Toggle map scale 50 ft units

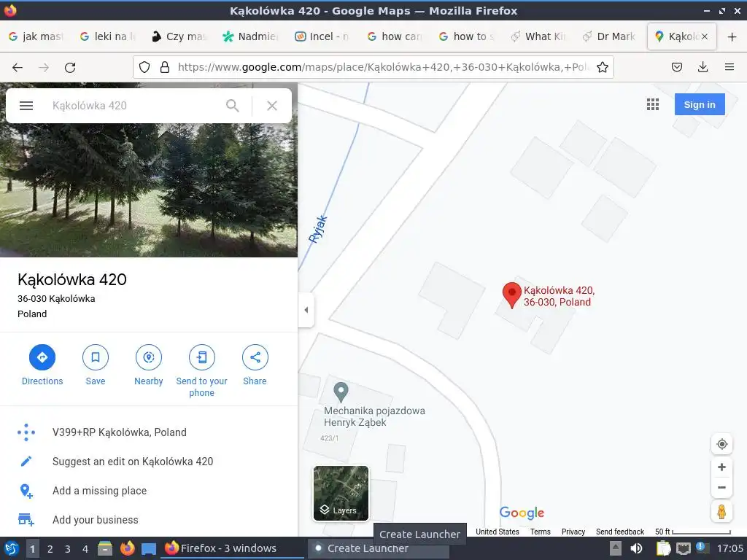tap(693, 532)
